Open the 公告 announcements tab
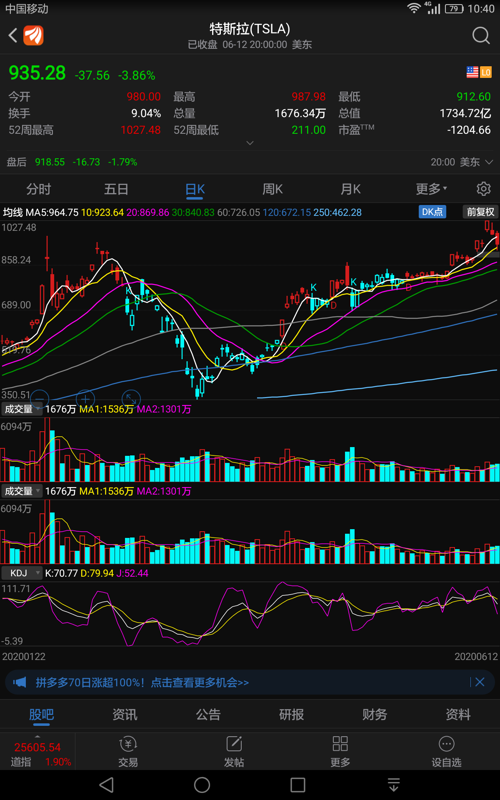 [208, 715]
